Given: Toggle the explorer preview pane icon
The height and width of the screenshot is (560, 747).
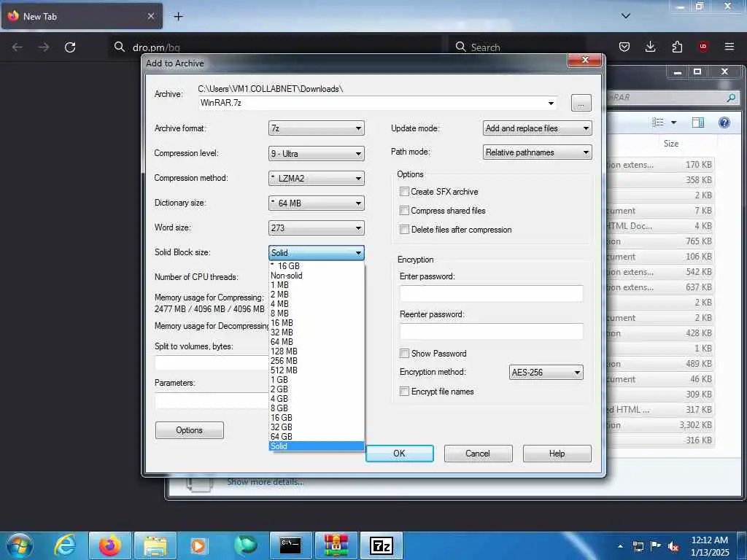Looking at the screenshot, I should [698, 122].
